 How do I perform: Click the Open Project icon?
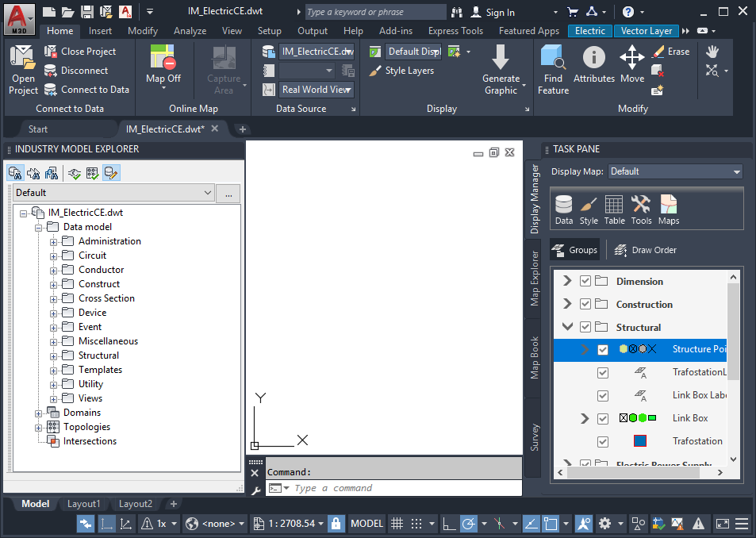pyautogui.click(x=23, y=58)
